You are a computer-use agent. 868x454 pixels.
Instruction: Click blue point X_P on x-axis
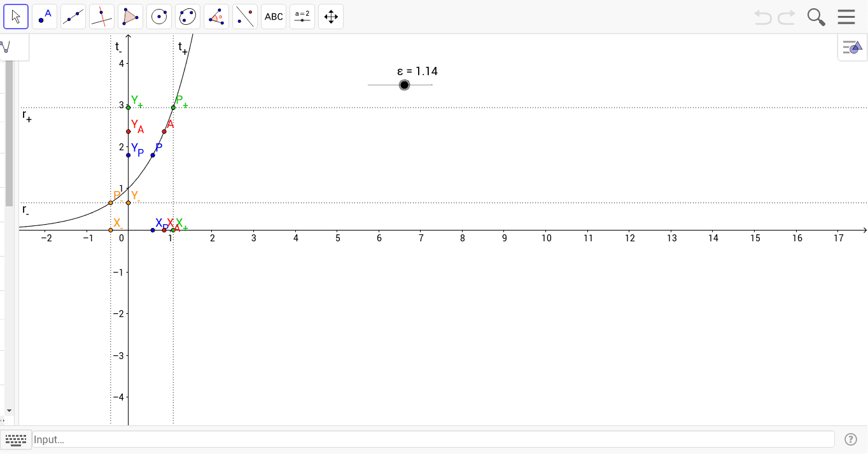click(153, 230)
